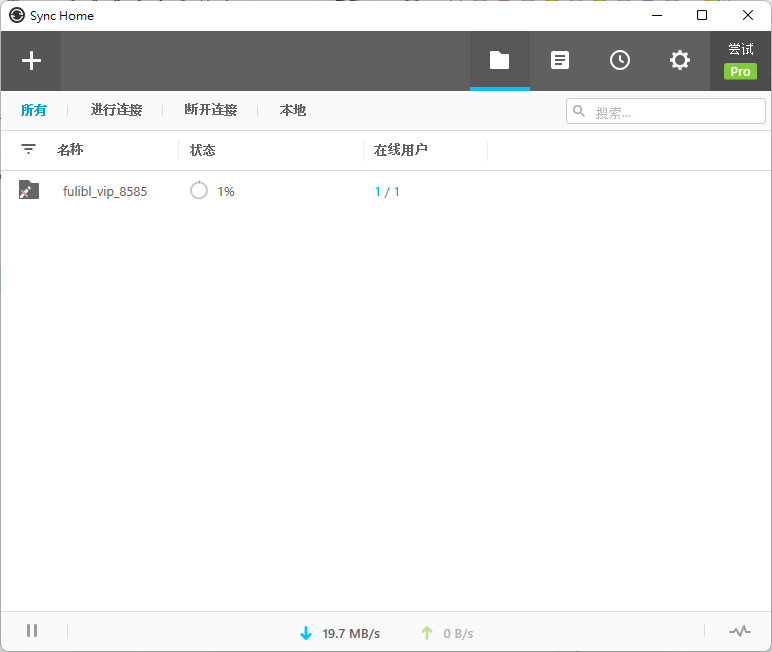Open the 1 / 1 online users link

click(387, 192)
